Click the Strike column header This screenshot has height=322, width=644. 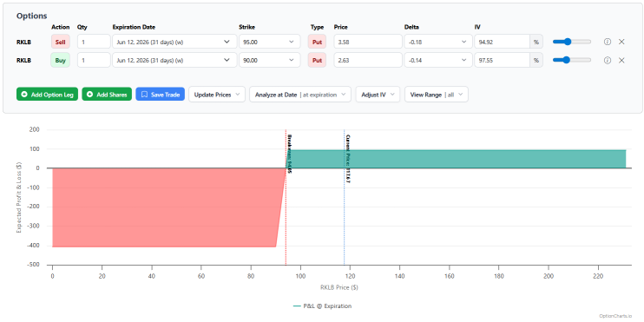tap(246, 27)
